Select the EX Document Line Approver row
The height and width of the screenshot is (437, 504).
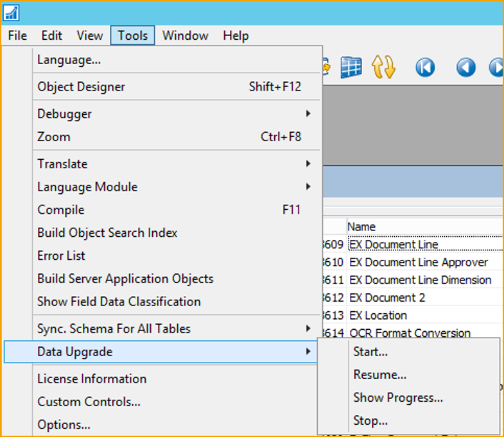pos(413,262)
